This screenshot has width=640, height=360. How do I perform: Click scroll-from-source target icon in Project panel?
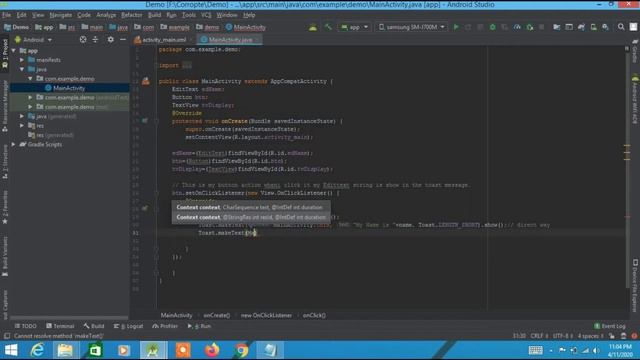[x=83, y=40]
